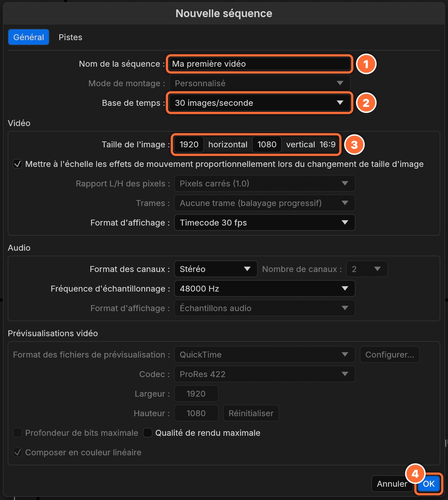Click the 'Nouvelle séquence' dialog title

pyautogui.click(x=224, y=14)
